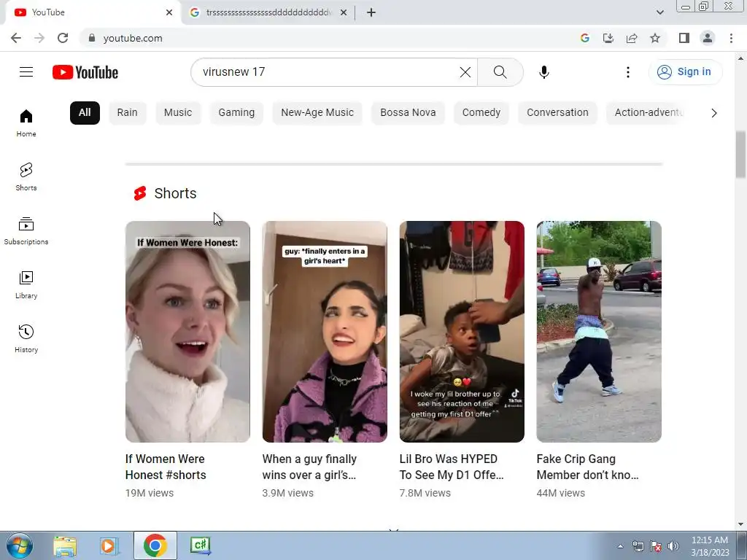747x560 pixels.
Task: Click title When a guy finally wins
Action: tap(309, 467)
